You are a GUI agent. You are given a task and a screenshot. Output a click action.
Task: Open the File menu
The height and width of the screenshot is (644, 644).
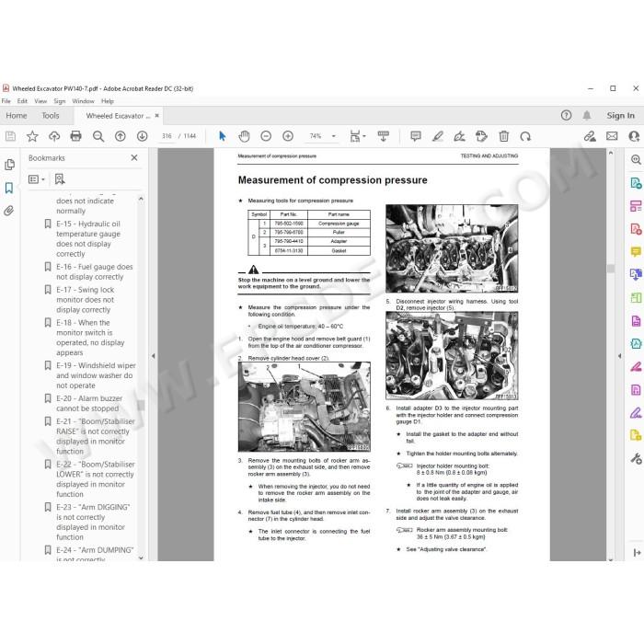pyautogui.click(x=6, y=101)
